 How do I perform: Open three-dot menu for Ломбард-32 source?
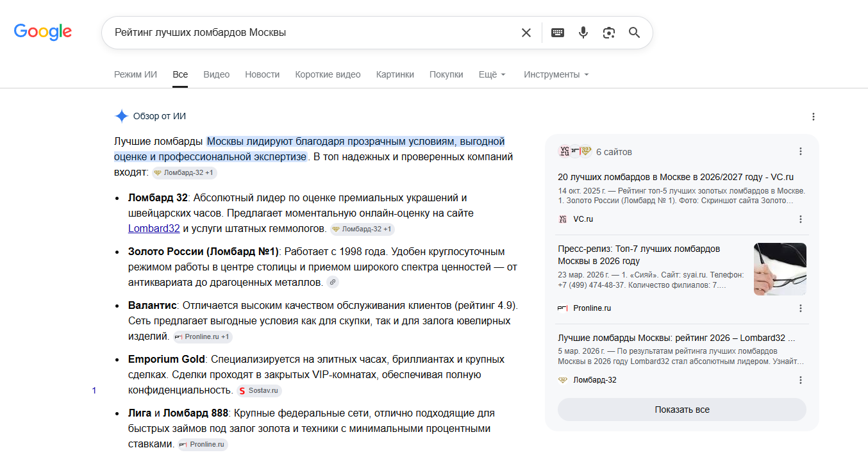point(801,380)
